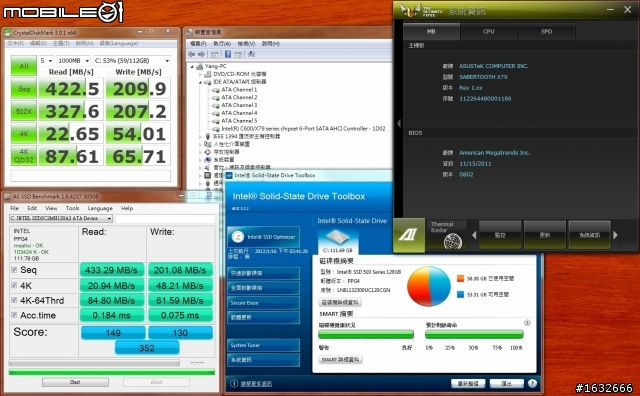Toggle the Seq checkbox in AS SSD Benchmark

pos(14,270)
